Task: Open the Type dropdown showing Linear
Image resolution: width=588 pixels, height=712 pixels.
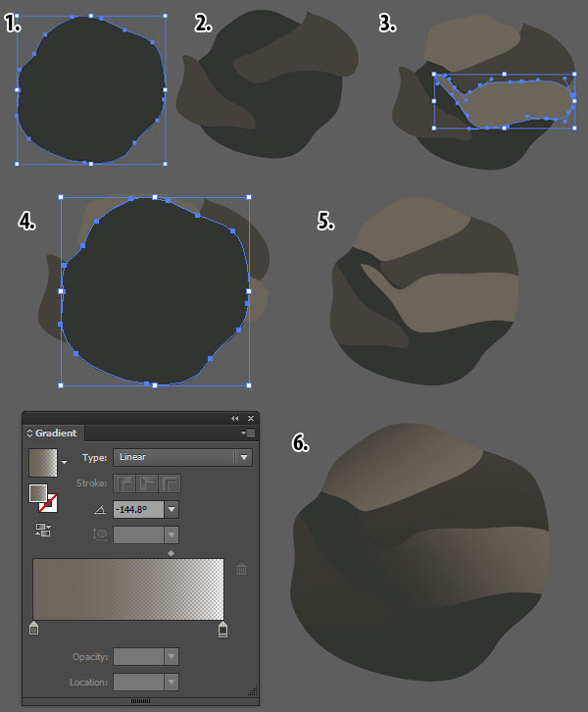Action: (x=182, y=457)
